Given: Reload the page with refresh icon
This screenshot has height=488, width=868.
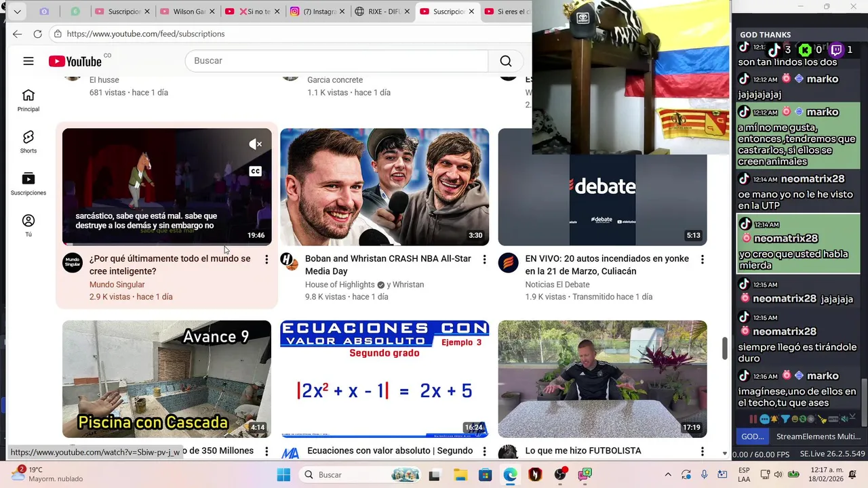Looking at the screenshot, I should click(x=38, y=34).
